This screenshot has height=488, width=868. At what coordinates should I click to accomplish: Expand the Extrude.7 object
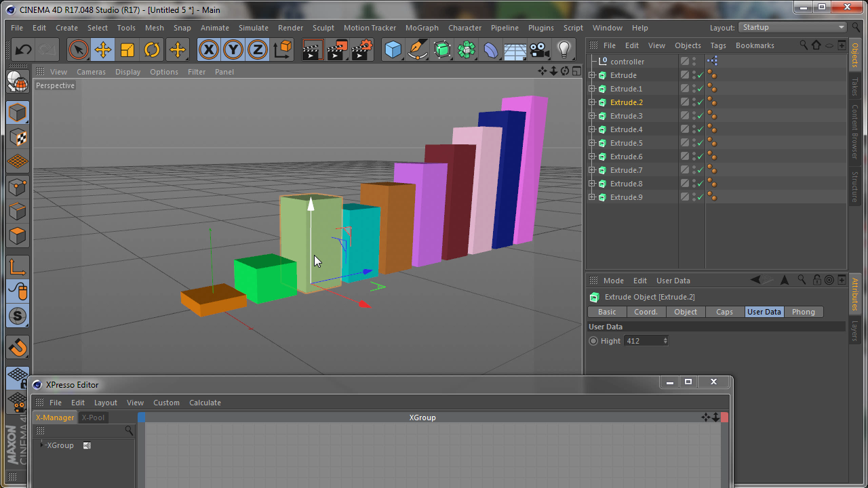592,170
